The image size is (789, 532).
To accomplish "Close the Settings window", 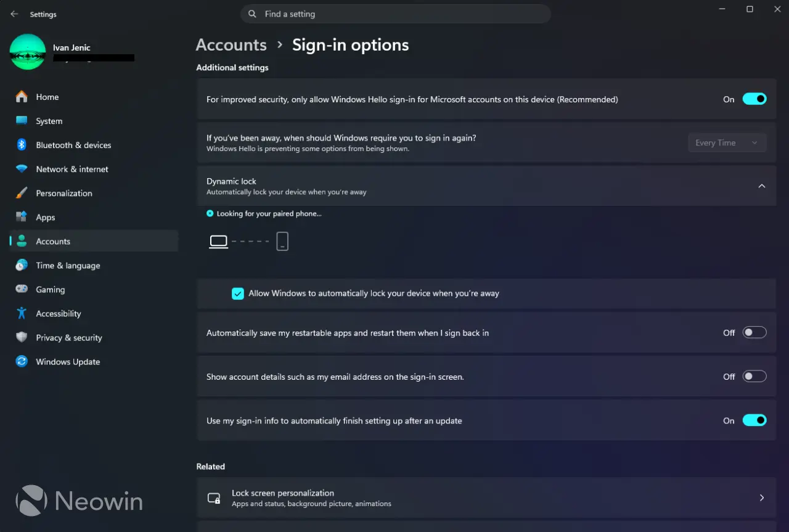I will (777, 9).
